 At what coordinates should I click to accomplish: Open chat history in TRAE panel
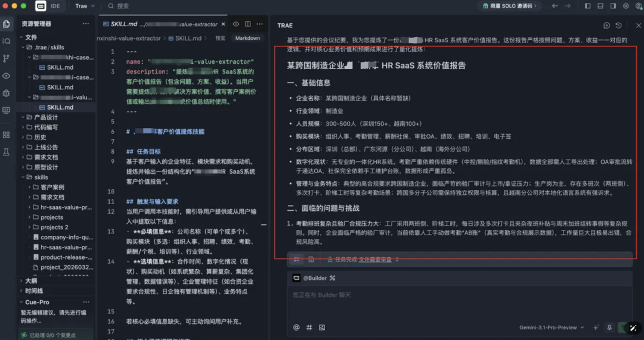coord(618,26)
